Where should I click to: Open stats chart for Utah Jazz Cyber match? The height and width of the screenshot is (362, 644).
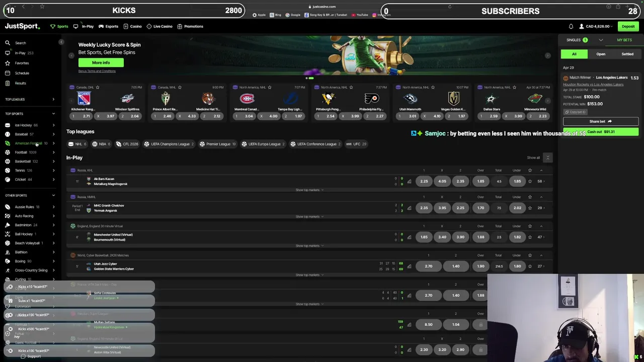point(409,266)
